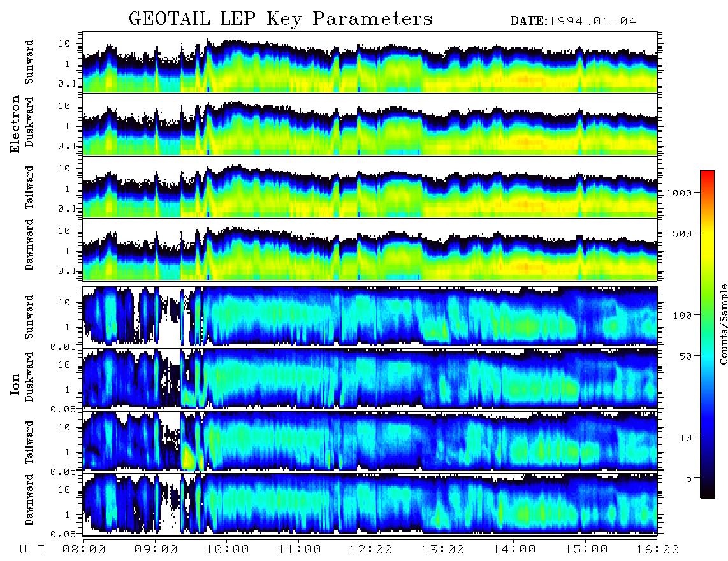The height and width of the screenshot is (561, 728).
Task: Click the 'GEOTAIL LEP Key Parameters' title
Action: coord(280,18)
